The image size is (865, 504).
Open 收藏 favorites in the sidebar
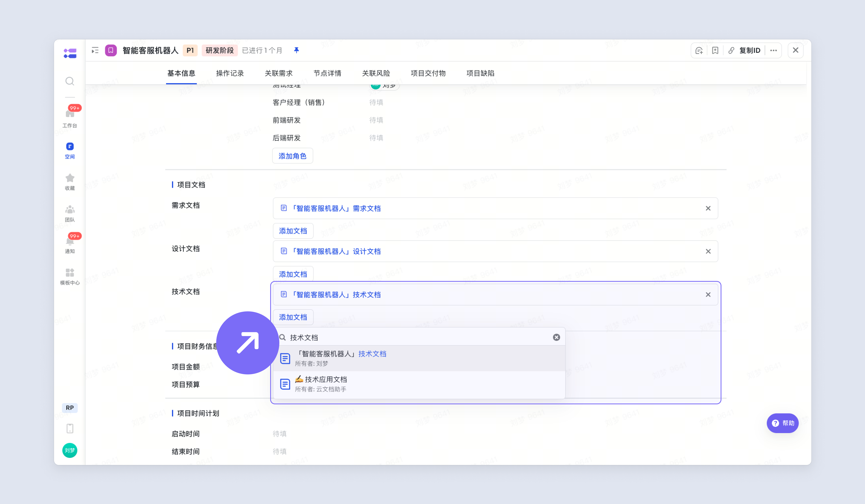coord(70,182)
